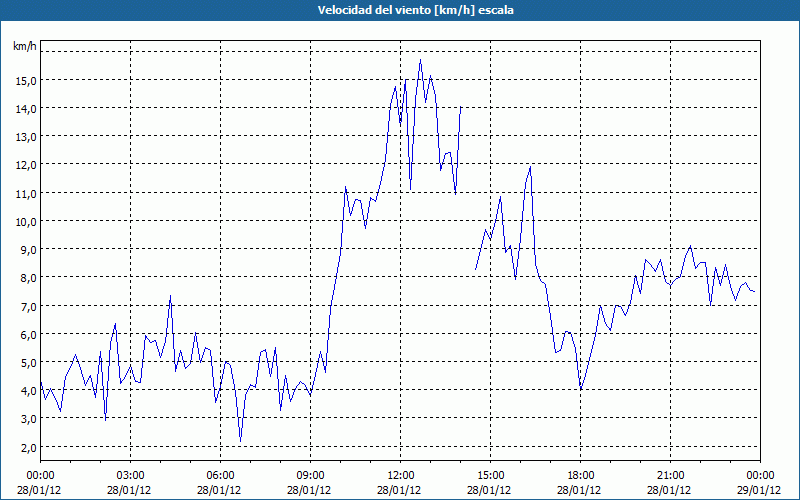Select the '13,0' y-axis value

tap(26, 137)
